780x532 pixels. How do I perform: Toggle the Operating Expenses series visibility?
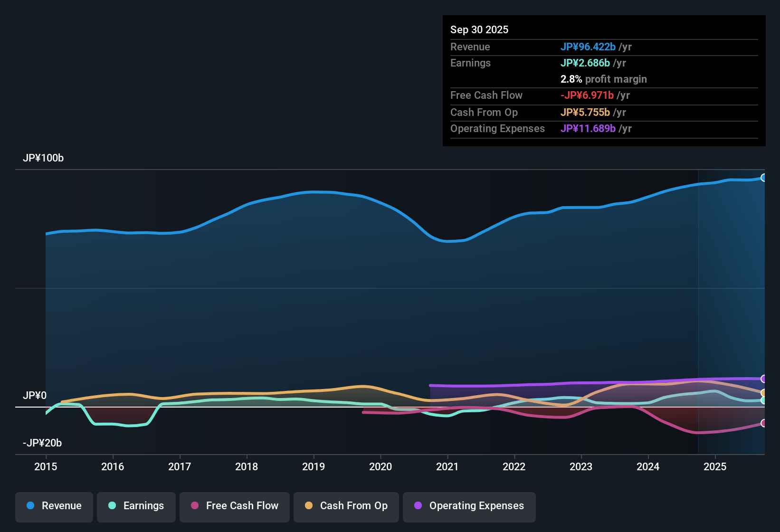(469, 506)
